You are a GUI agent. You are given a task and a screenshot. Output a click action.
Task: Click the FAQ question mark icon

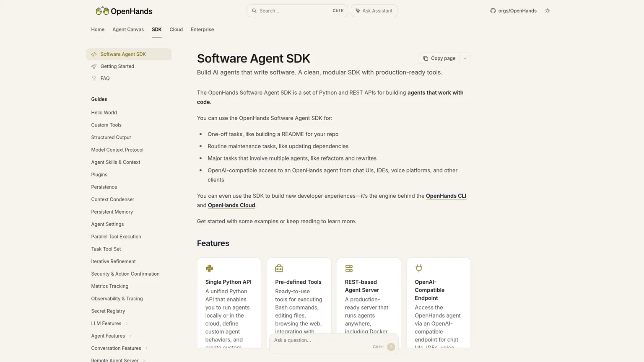point(94,78)
